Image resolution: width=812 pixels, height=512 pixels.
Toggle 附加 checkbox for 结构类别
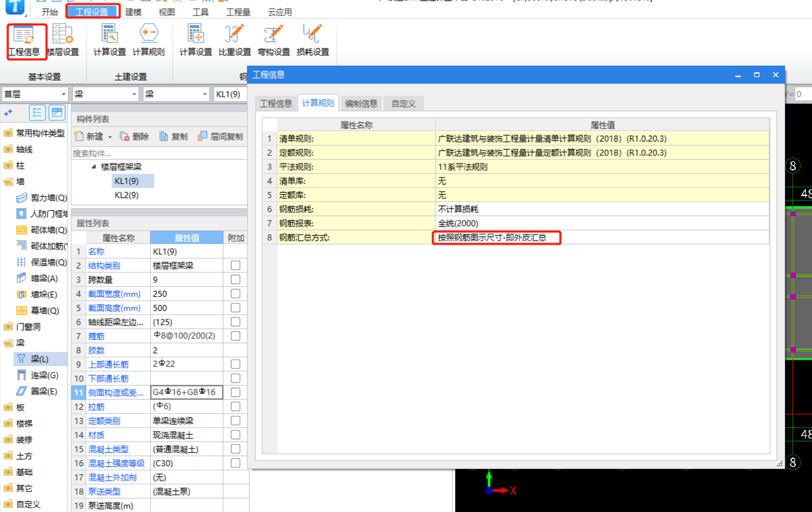pos(235,266)
